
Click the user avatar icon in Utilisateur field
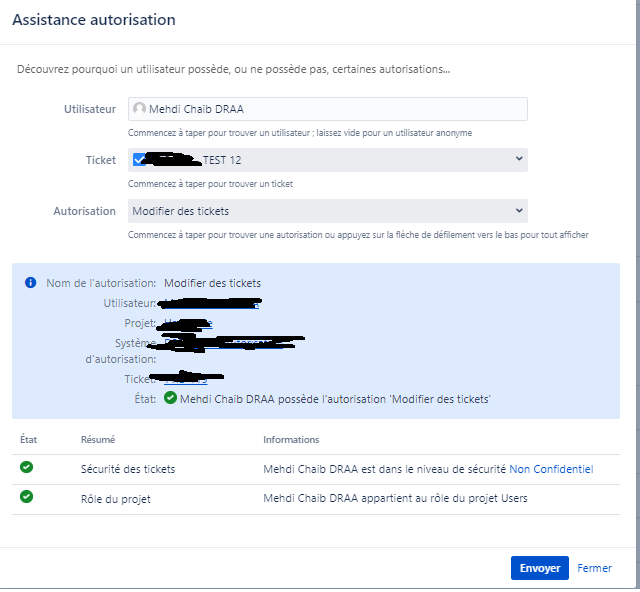(x=139, y=108)
